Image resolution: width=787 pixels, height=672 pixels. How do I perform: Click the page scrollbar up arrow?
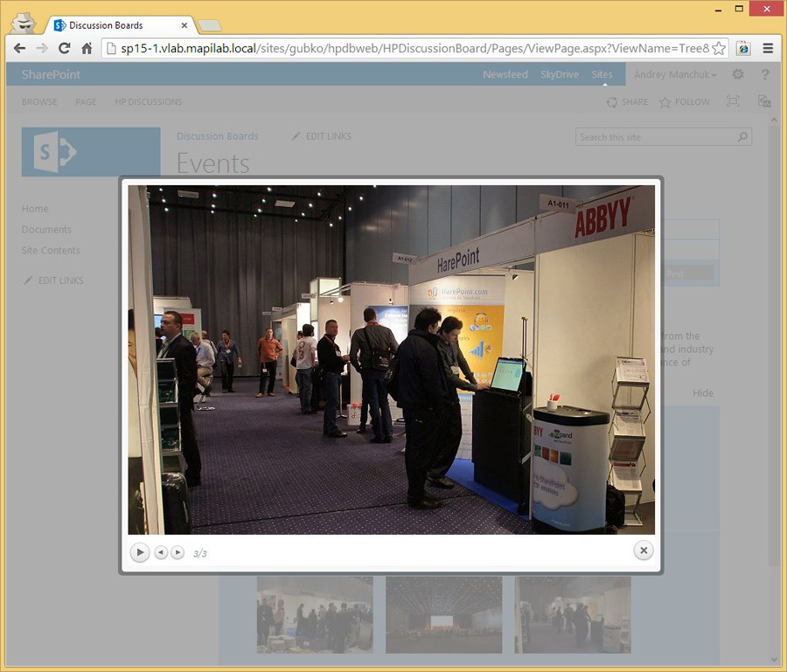pos(774,120)
